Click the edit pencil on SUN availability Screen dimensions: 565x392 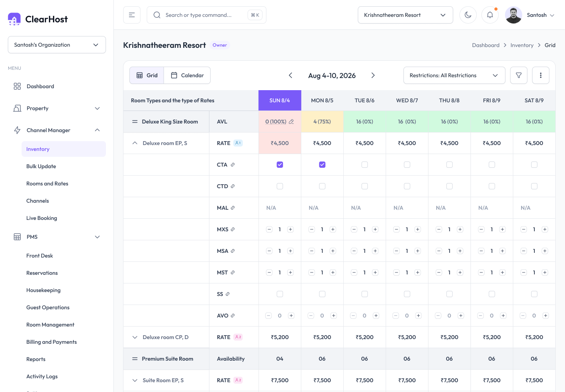[291, 122]
